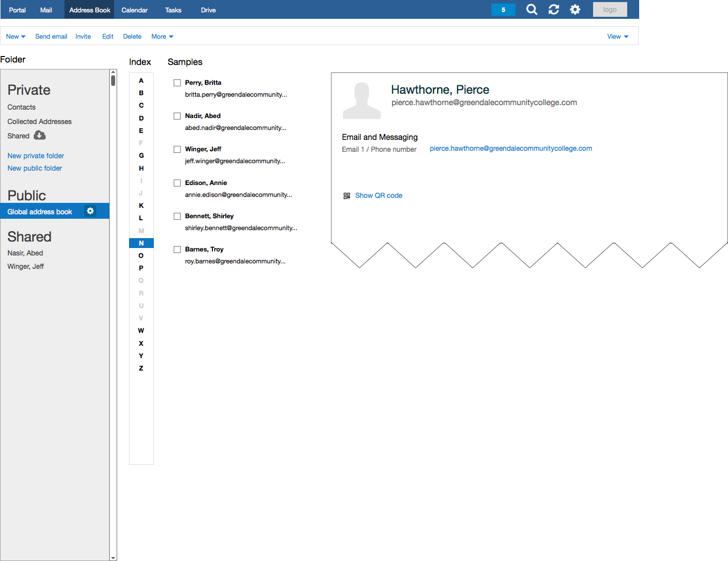The image size is (728, 561).
Task: Open contact Barnes, Troy
Action: [x=204, y=249]
